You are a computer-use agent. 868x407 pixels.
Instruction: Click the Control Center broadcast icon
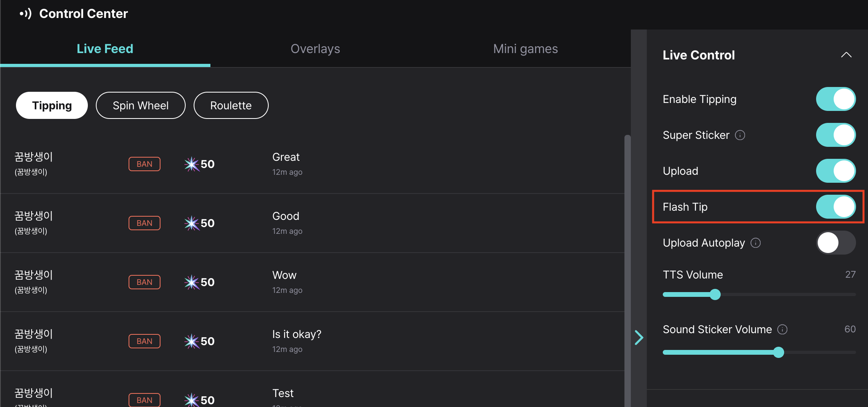[x=26, y=14]
